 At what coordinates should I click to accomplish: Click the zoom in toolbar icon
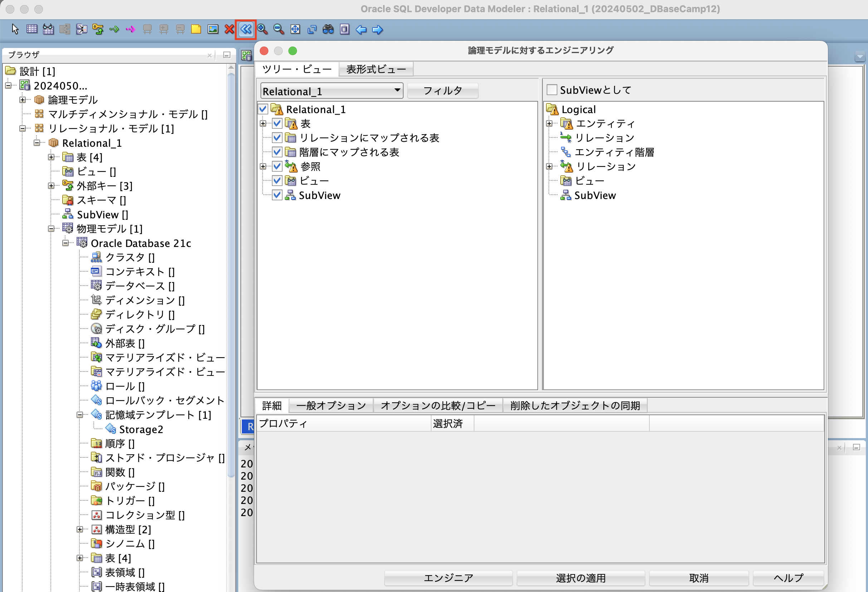click(x=263, y=29)
